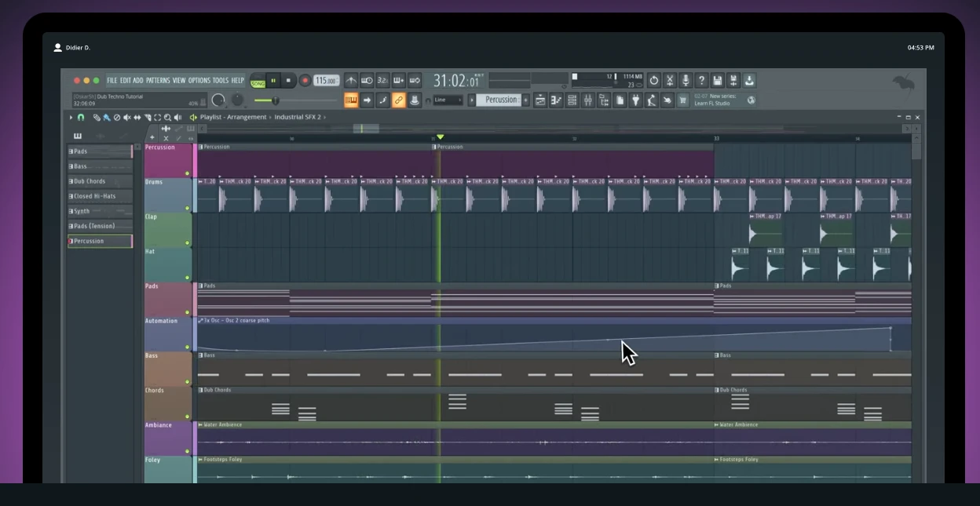Open the Mixer view icon
Screen dimensions: 980x506
tap(588, 100)
